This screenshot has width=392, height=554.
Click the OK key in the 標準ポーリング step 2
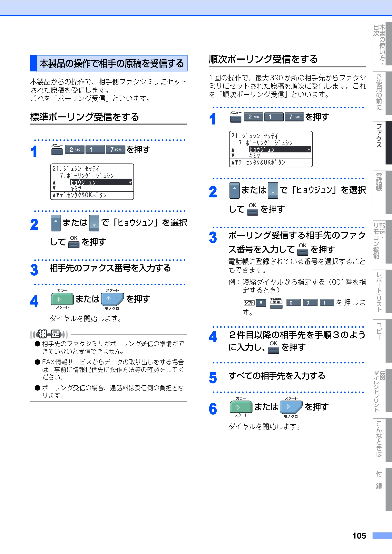[x=74, y=245]
